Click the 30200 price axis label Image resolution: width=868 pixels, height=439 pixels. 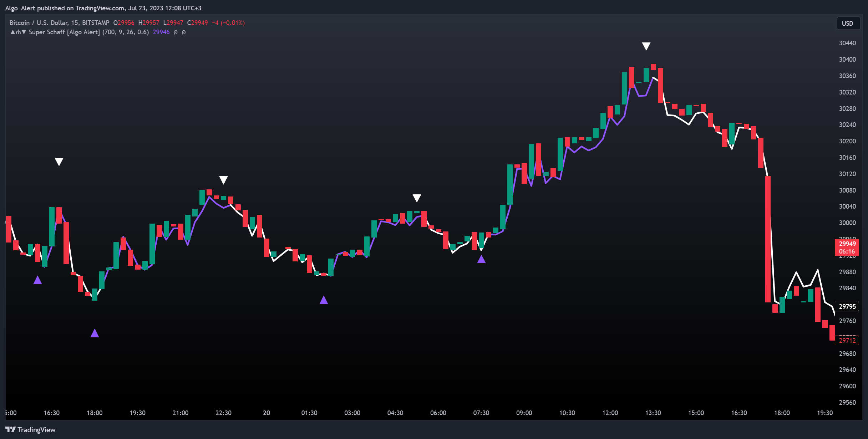(x=847, y=141)
